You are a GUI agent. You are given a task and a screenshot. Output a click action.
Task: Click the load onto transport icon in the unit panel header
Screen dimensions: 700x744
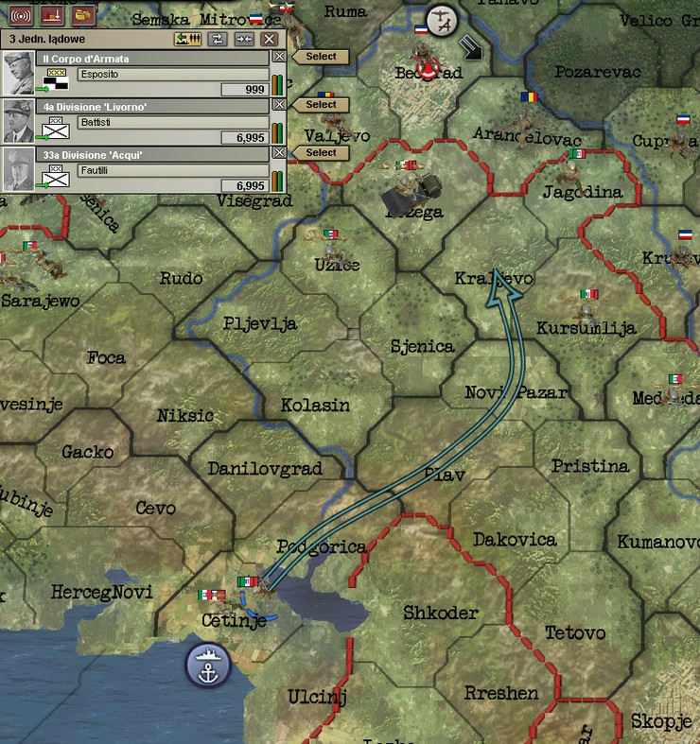click(x=188, y=39)
